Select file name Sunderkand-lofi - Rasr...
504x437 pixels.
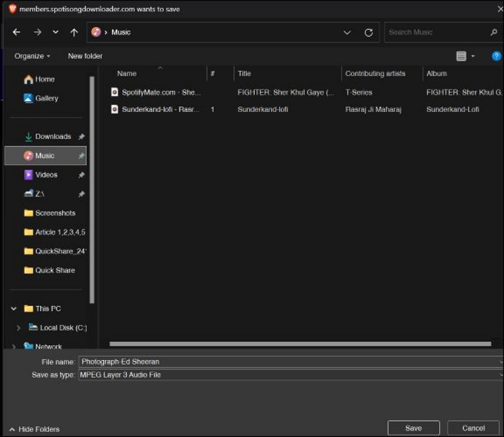161,110
